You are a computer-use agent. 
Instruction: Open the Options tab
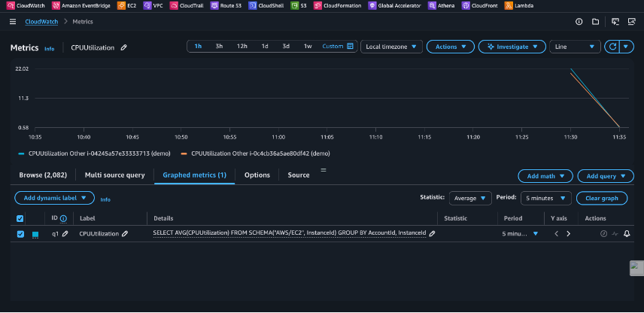coord(257,175)
